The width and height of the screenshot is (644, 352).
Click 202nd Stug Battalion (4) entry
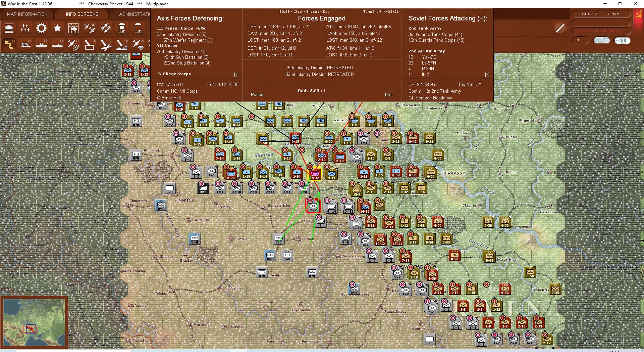[x=187, y=63]
